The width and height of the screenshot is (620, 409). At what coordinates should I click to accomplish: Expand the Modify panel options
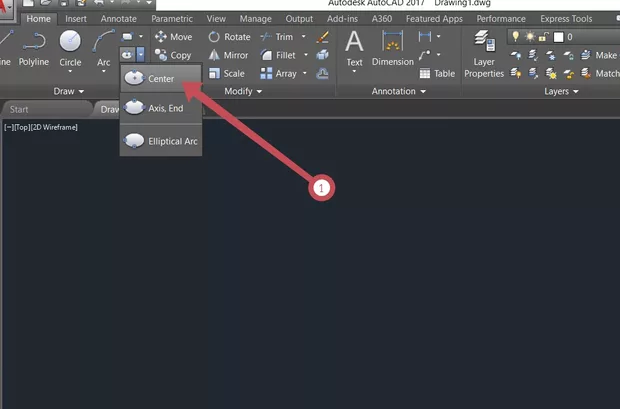point(243,91)
